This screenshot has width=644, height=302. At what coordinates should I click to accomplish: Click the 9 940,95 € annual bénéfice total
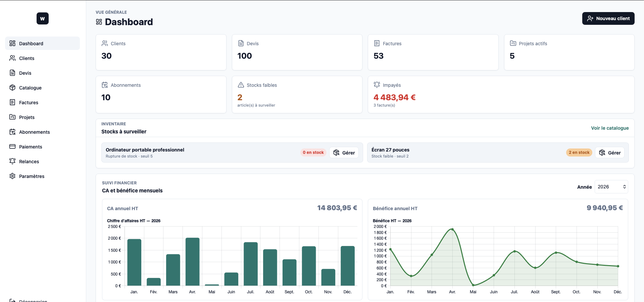[x=605, y=208]
